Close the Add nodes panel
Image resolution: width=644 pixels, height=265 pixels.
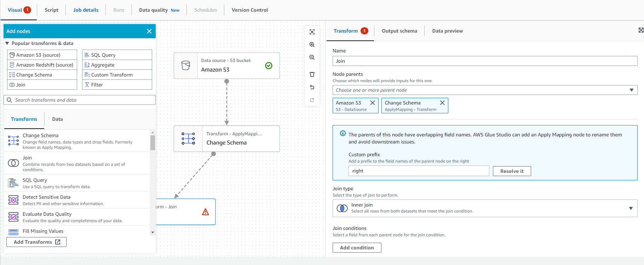(149, 31)
